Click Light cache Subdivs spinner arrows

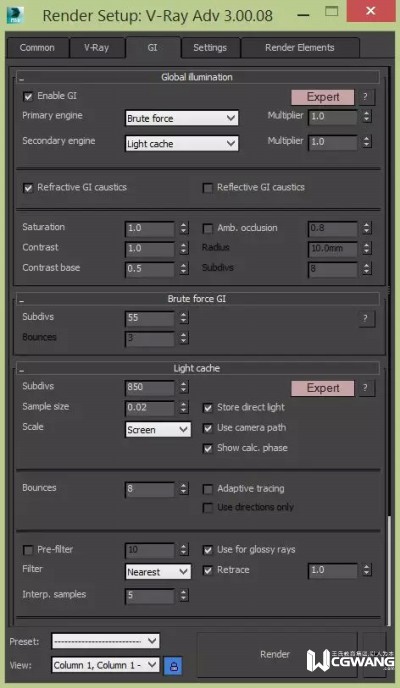184,387
